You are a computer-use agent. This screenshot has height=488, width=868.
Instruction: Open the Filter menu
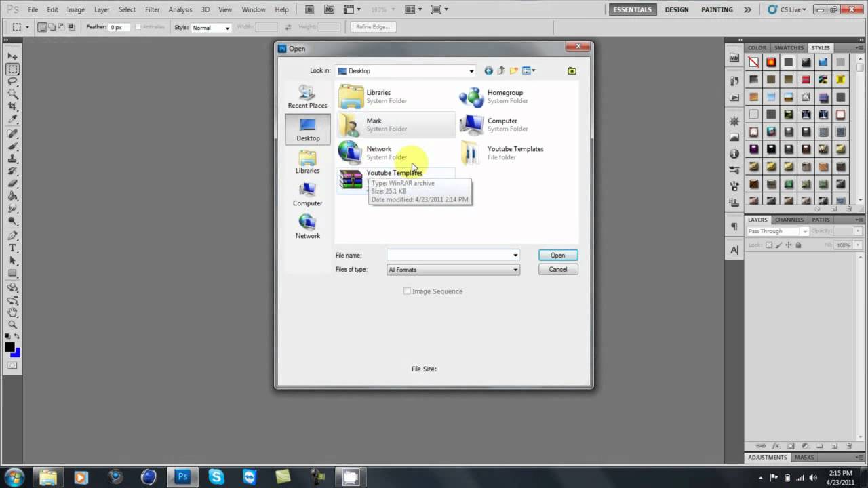(153, 9)
